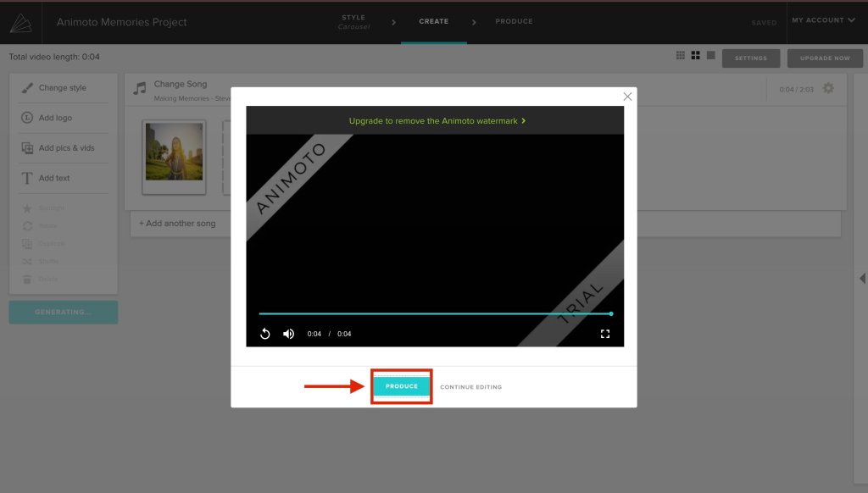Click the Duplicate icon in sidebar
The width and height of the screenshot is (868, 493).
(x=27, y=243)
